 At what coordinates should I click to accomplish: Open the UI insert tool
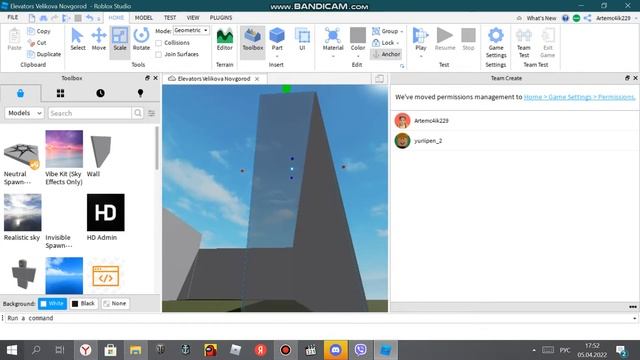[x=302, y=40]
